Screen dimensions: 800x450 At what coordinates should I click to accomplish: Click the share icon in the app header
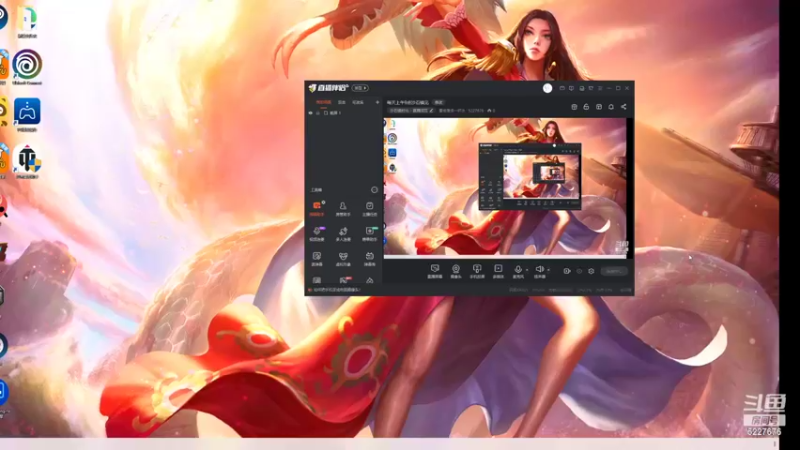tap(623, 107)
